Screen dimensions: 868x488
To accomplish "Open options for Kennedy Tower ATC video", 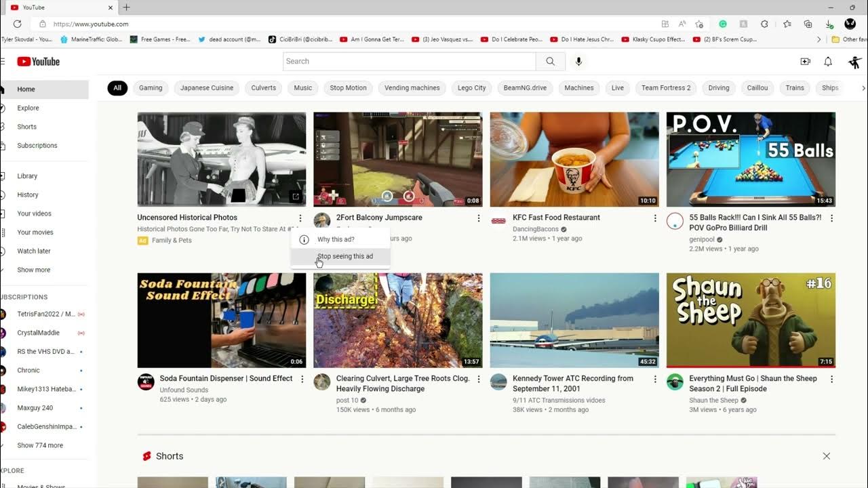I will [x=654, y=379].
